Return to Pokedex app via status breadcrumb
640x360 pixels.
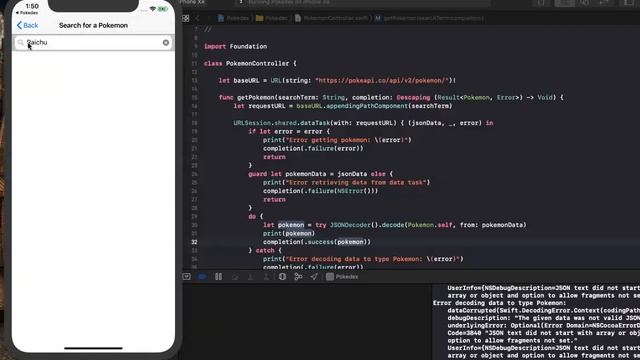(27, 13)
